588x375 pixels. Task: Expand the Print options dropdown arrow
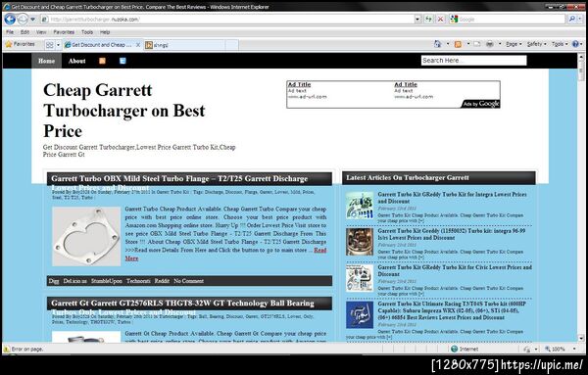[x=500, y=44]
